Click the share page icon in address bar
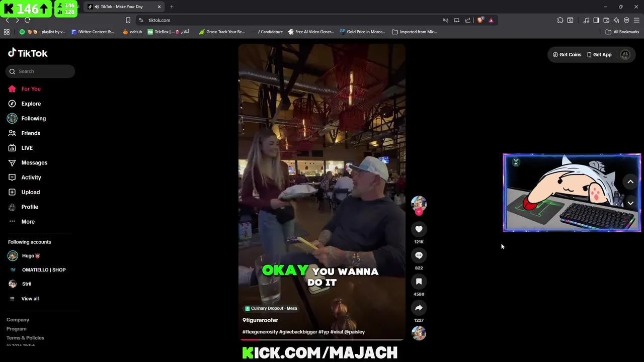This screenshot has width=644, height=362. pyautogui.click(x=468, y=20)
